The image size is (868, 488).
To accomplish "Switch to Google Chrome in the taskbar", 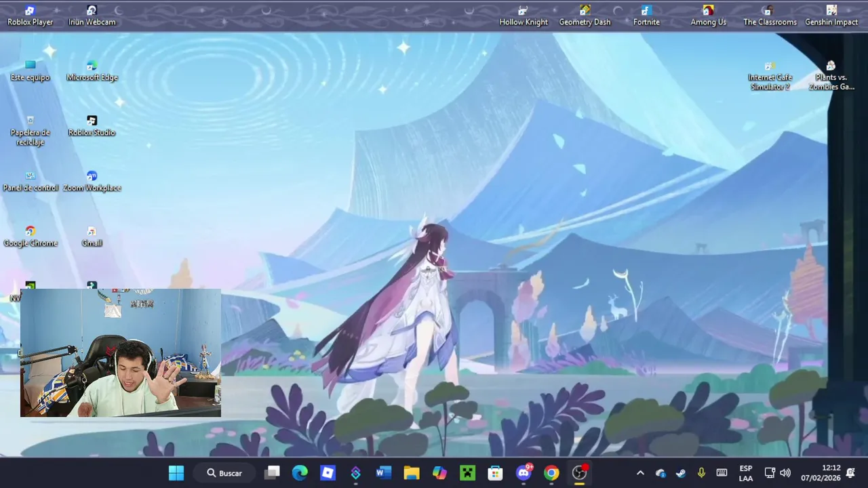I will [x=551, y=473].
